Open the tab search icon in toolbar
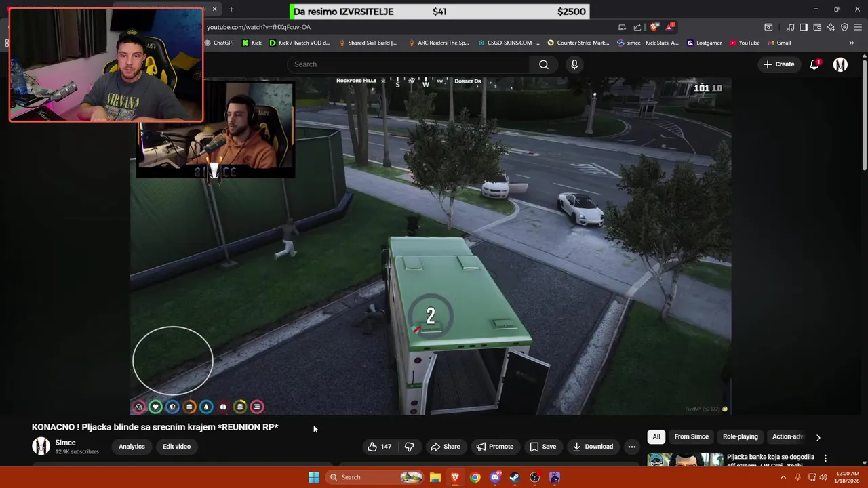Image resolution: width=868 pixels, height=488 pixels. pyautogui.click(x=768, y=27)
